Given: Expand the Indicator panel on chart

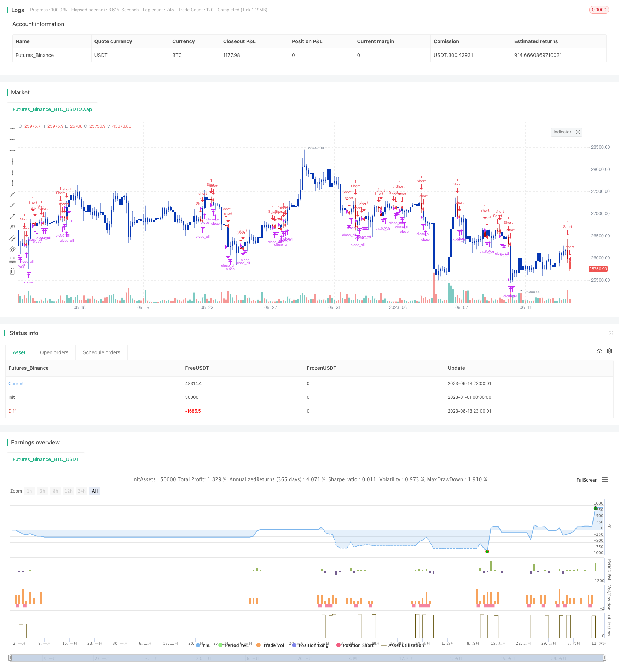Looking at the screenshot, I should pyautogui.click(x=578, y=132).
